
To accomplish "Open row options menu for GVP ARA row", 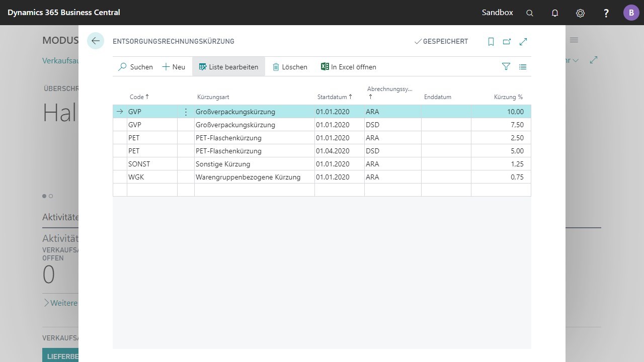I will coord(186,112).
